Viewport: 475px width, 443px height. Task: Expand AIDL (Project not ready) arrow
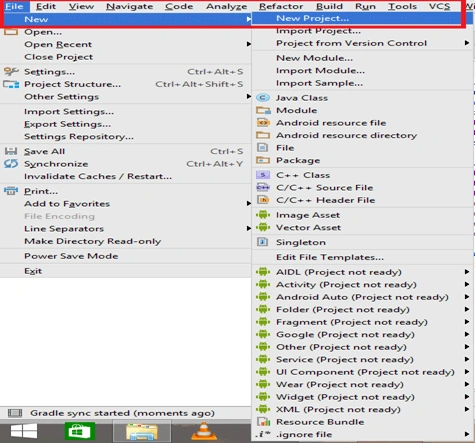tap(467, 272)
